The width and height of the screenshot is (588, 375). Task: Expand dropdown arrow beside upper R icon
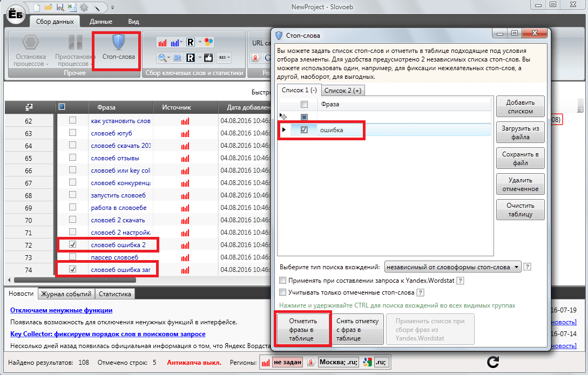click(x=199, y=42)
